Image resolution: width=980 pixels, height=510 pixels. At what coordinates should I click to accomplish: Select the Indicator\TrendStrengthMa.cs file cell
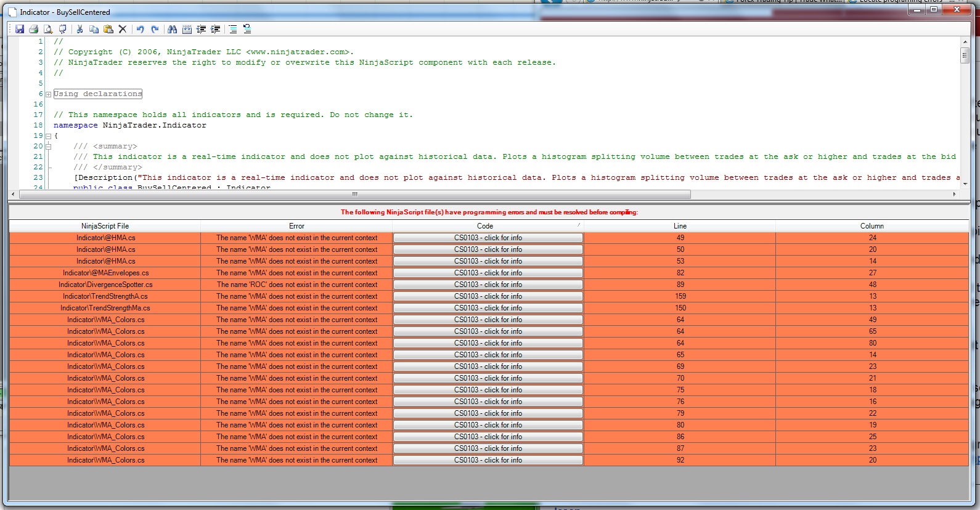(x=105, y=308)
